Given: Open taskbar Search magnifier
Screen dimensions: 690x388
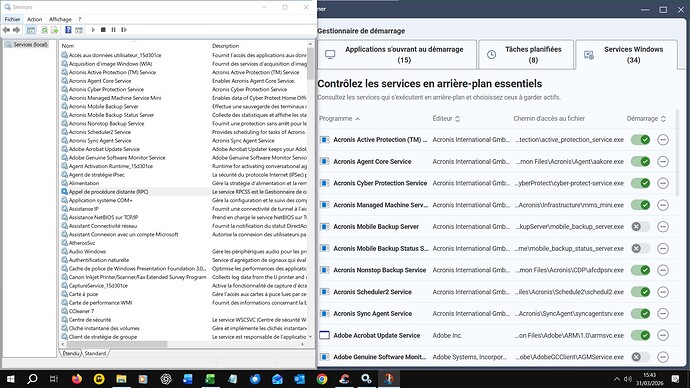Looking at the screenshot, I should coord(32,379).
